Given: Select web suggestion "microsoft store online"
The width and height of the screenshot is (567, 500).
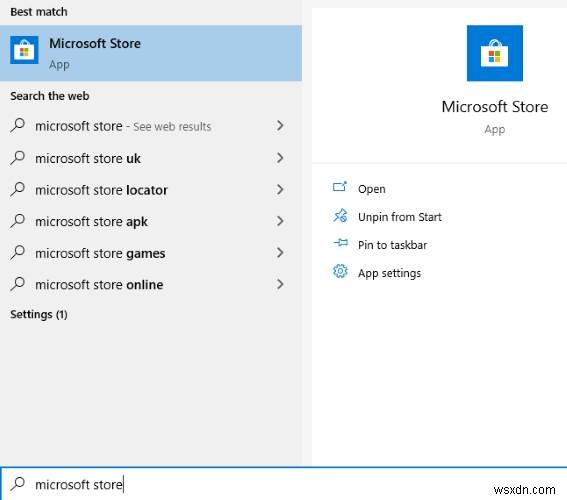Looking at the screenshot, I should click(x=151, y=285).
